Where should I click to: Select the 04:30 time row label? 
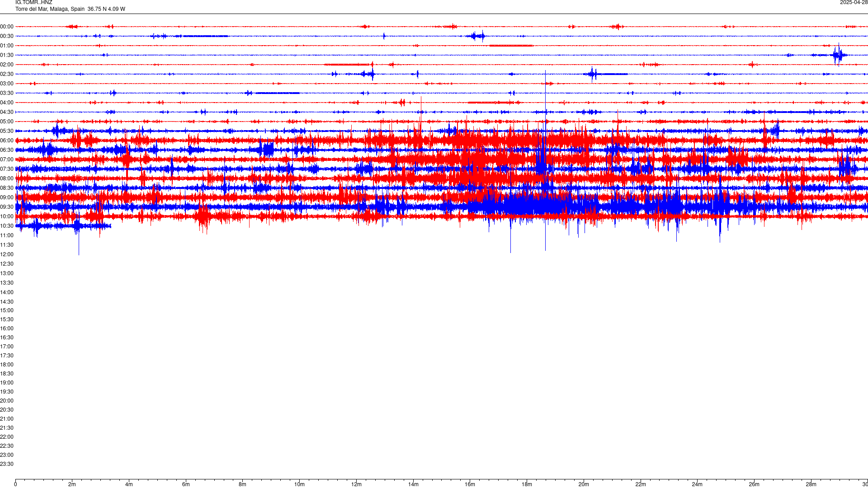pos(7,112)
